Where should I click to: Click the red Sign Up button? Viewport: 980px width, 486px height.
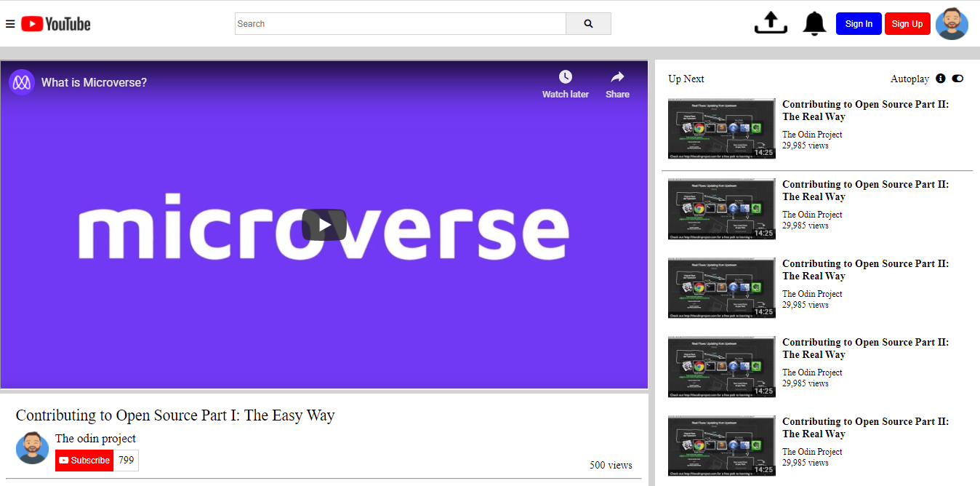[907, 24]
